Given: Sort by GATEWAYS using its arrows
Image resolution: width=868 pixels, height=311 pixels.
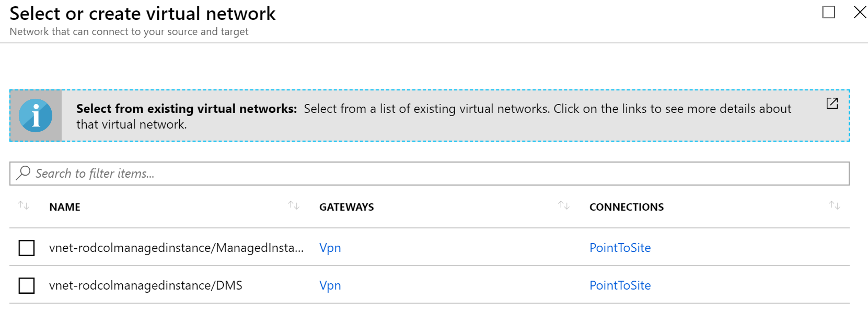Looking at the screenshot, I should pyautogui.click(x=563, y=205).
